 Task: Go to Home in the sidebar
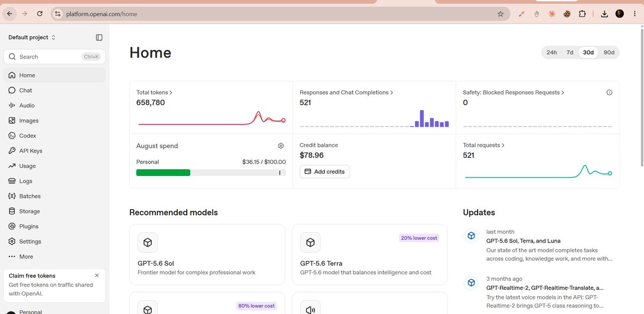click(55, 75)
